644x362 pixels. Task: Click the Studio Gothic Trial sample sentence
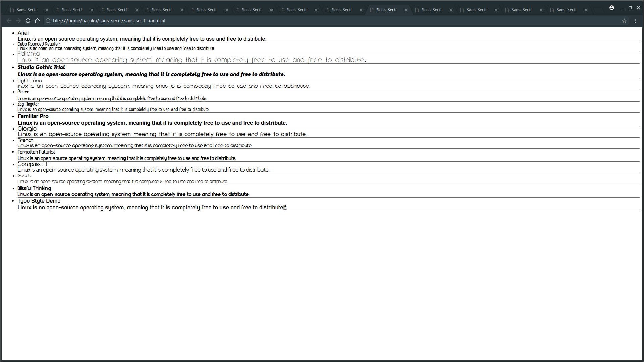tap(151, 74)
